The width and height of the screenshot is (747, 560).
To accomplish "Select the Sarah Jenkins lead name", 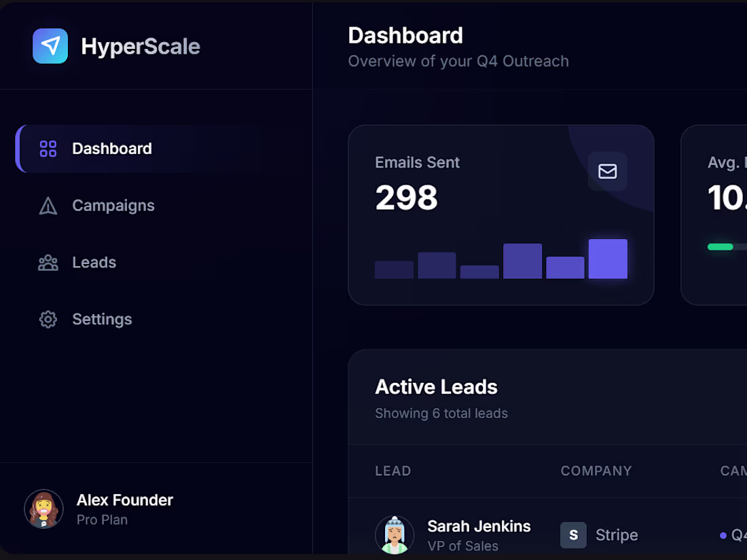I will [x=479, y=526].
